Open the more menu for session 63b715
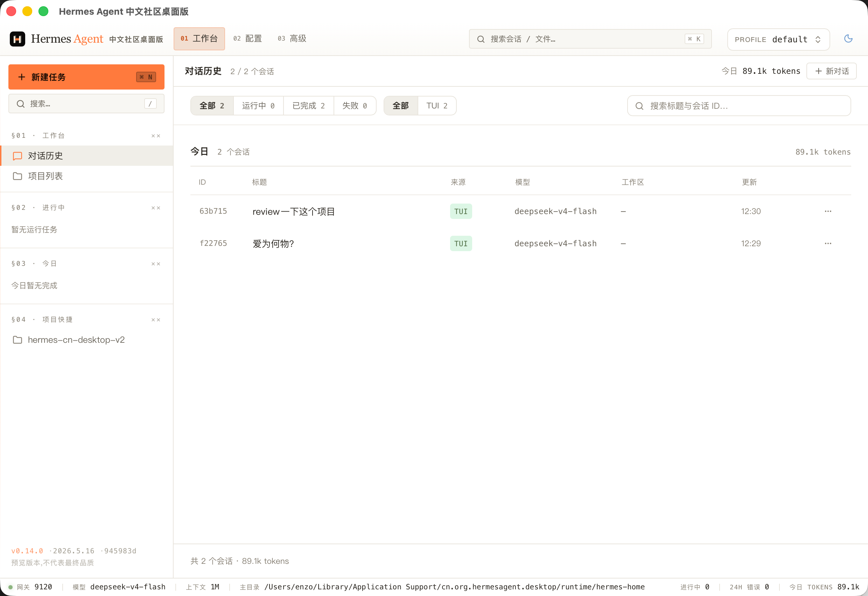The width and height of the screenshot is (868, 596). pyautogui.click(x=828, y=211)
